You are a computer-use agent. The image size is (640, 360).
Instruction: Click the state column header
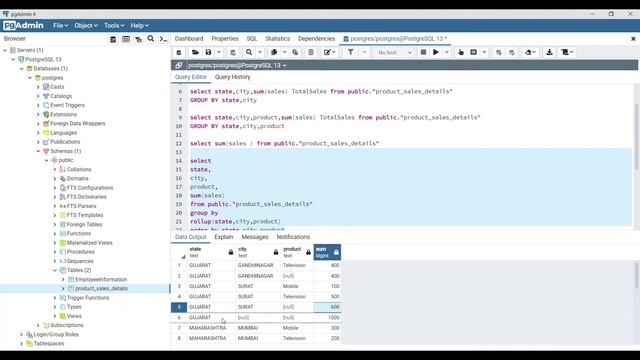point(211,252)
